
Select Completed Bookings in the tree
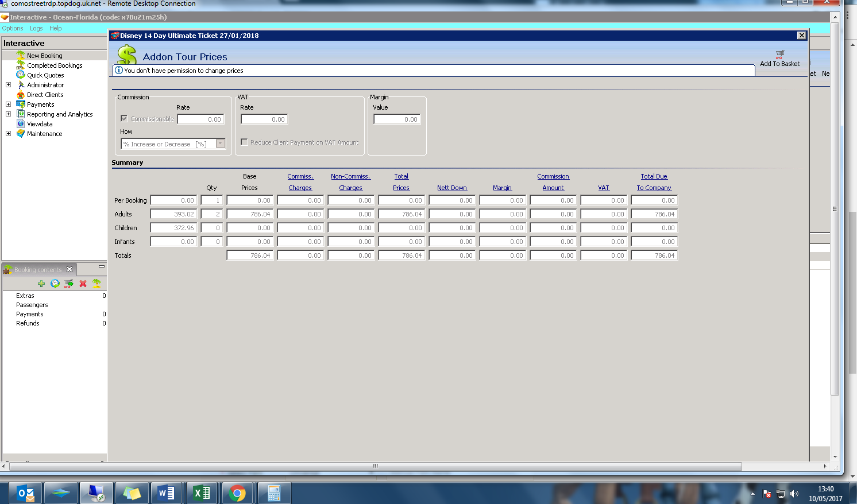(x=55, y=65)
